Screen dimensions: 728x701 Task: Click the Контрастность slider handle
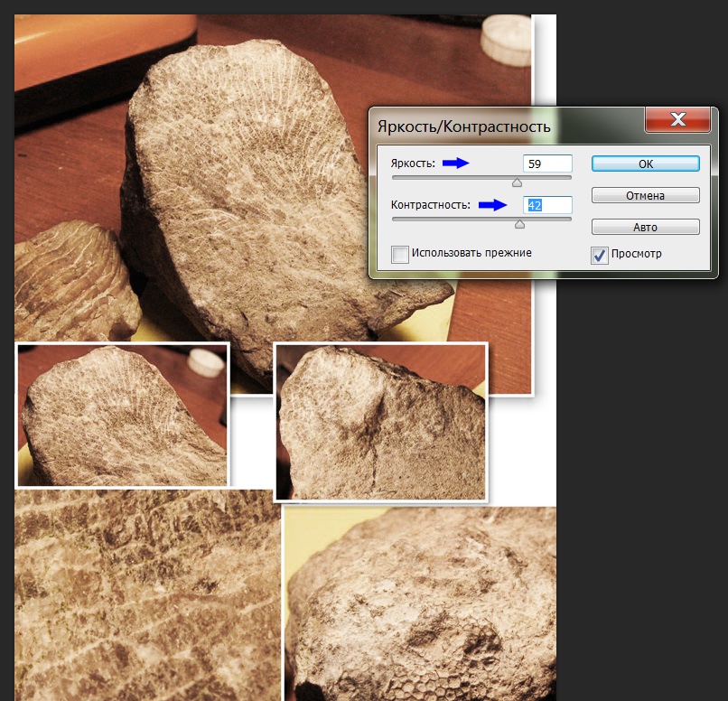tap(519, 223)
